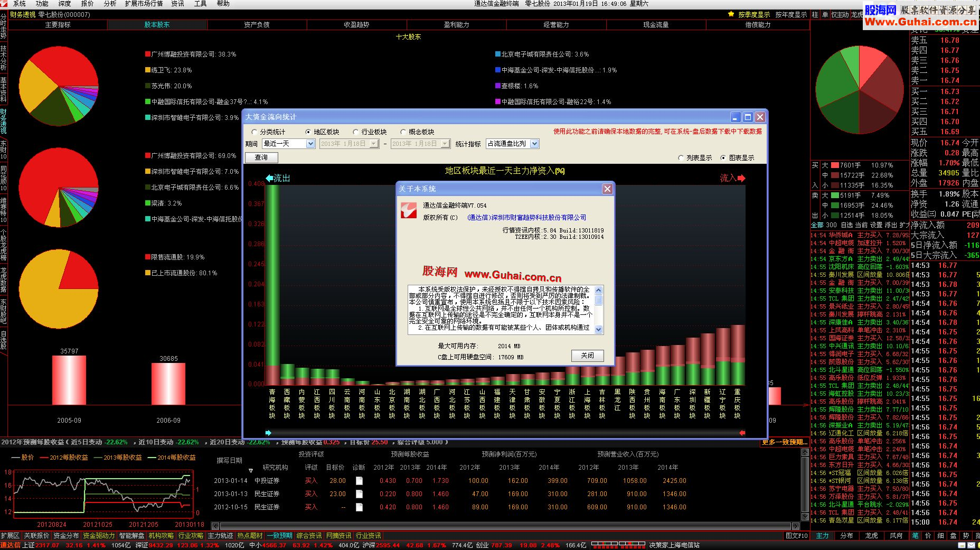This screenshot has height=550, width=980.
Task: Switch to the 现金流量 tab
Action: pos(656,25)
